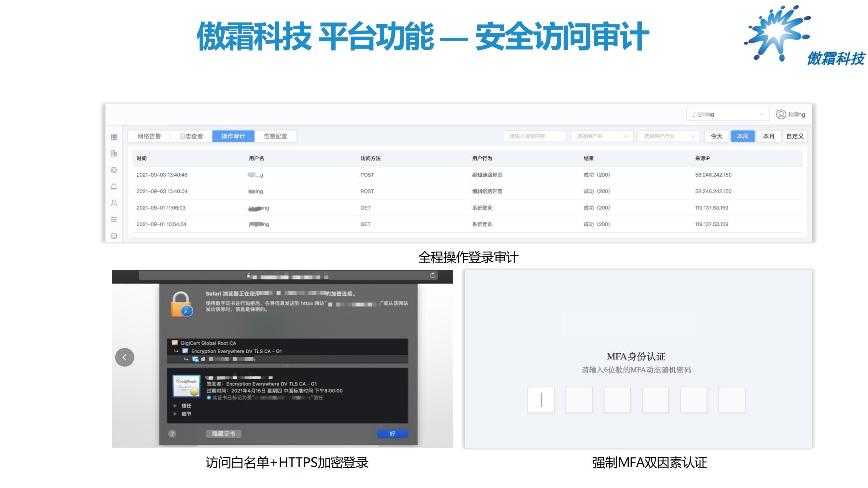The image size is (868, 488).
Task: Open the sliders adjustment sidebar icon
Action: tap(114, 220)
